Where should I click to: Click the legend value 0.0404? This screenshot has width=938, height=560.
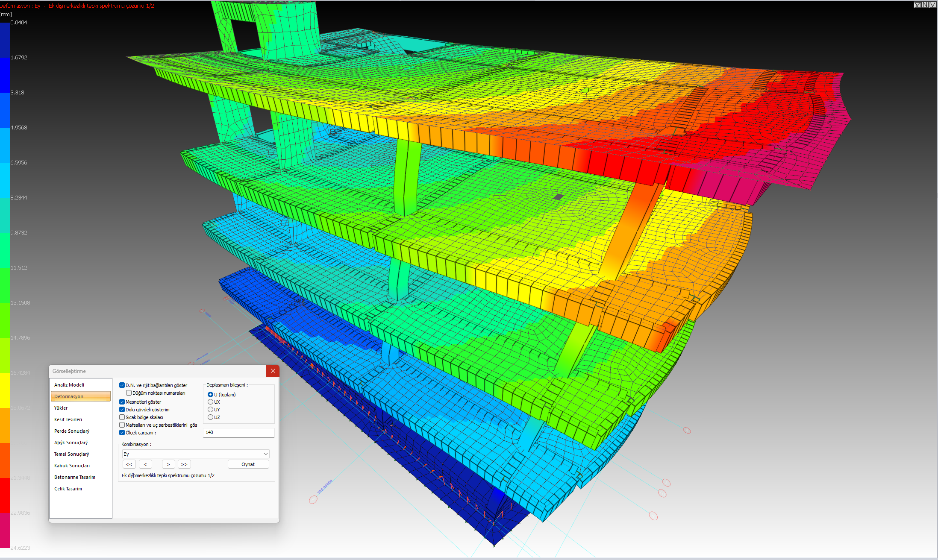click(x=19, y=23)
